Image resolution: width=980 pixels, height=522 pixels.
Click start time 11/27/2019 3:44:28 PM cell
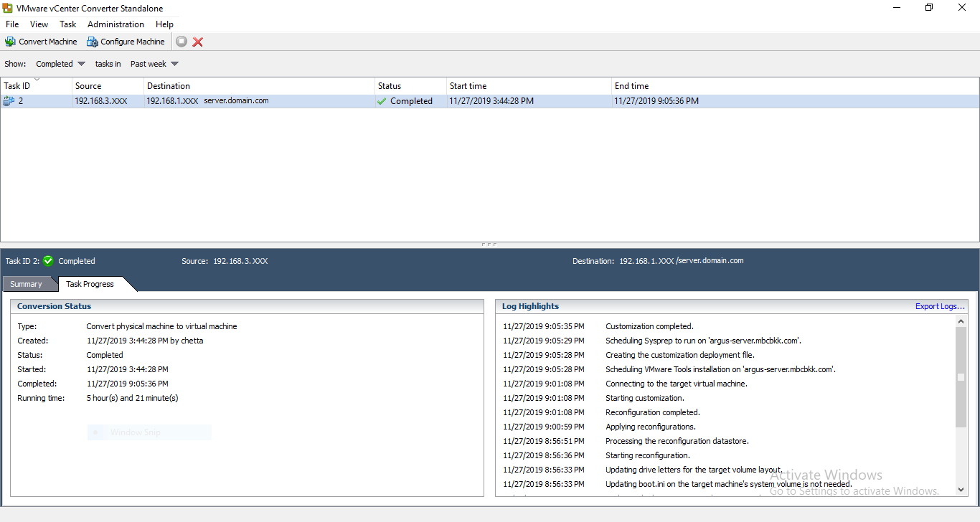click(x=491, y=101)
